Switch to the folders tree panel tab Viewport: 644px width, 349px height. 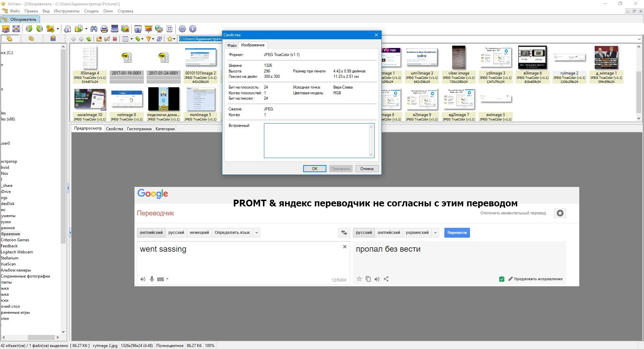coord(9,39)
